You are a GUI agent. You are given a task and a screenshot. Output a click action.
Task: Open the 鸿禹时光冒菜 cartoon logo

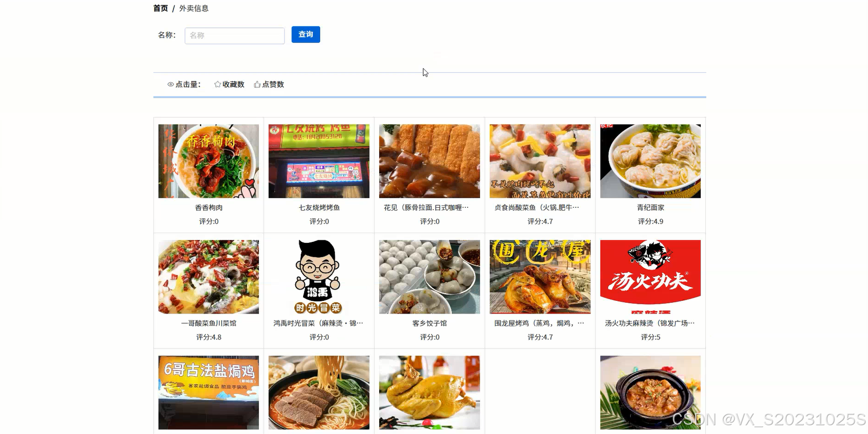click(319, 276)
